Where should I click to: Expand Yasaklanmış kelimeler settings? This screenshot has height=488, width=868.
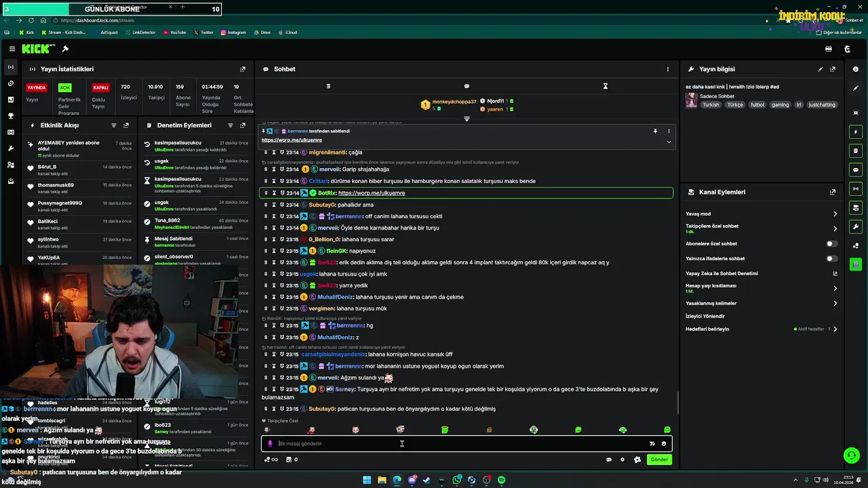pyautogui.click(x=835, y=303)
